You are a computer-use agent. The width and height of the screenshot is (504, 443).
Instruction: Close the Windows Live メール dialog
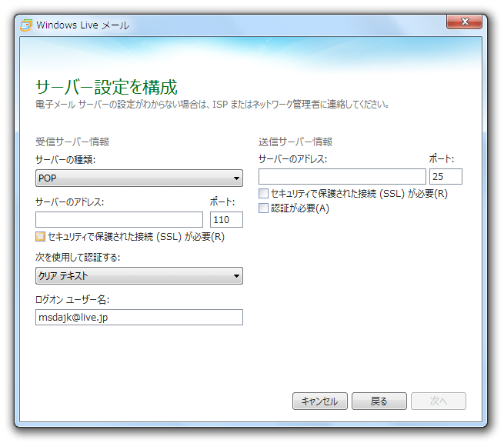(464, 22)
